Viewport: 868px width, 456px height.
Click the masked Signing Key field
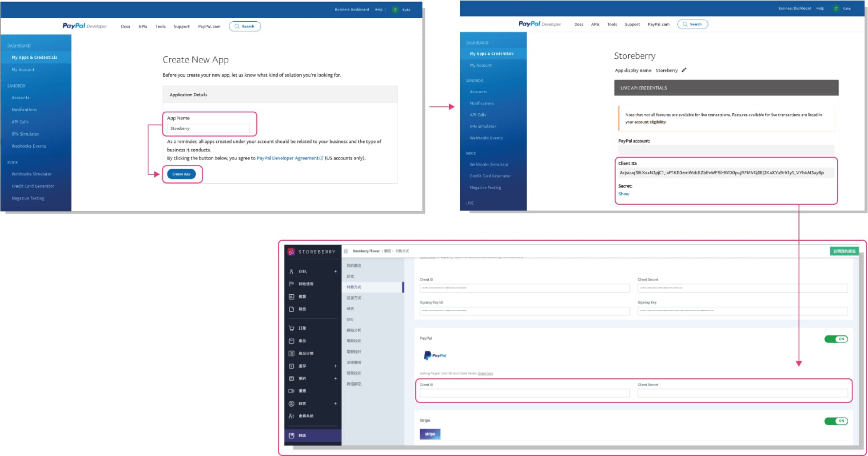tap(743, 311)
